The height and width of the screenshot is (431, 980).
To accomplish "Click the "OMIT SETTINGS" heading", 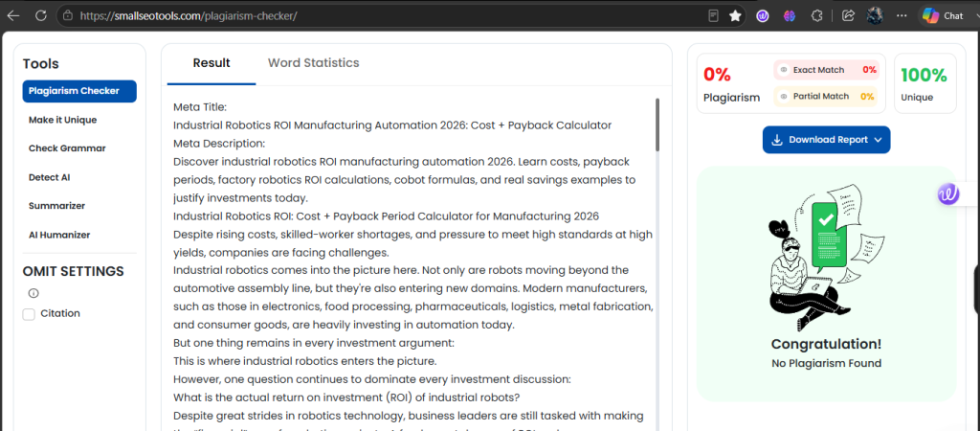I will [73, 271].
